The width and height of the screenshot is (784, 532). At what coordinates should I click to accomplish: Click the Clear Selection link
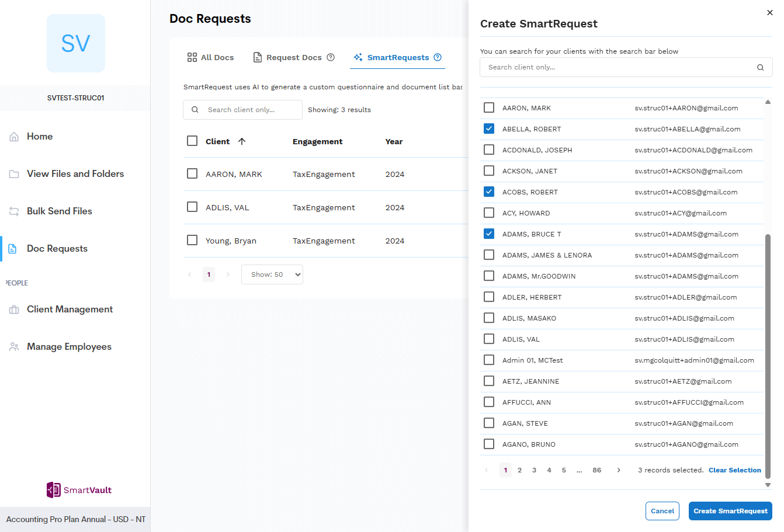(734, 470)
